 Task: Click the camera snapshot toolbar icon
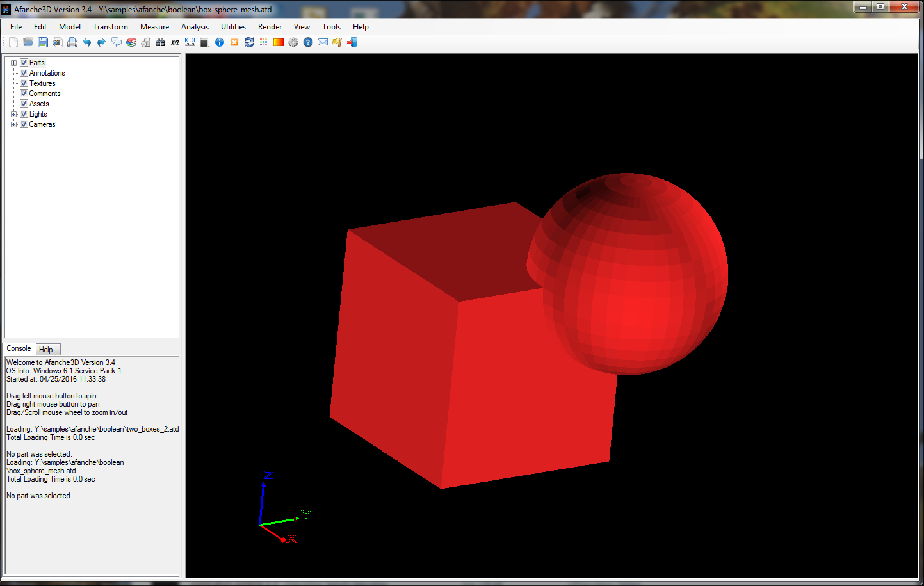click(x=57, y=42)
